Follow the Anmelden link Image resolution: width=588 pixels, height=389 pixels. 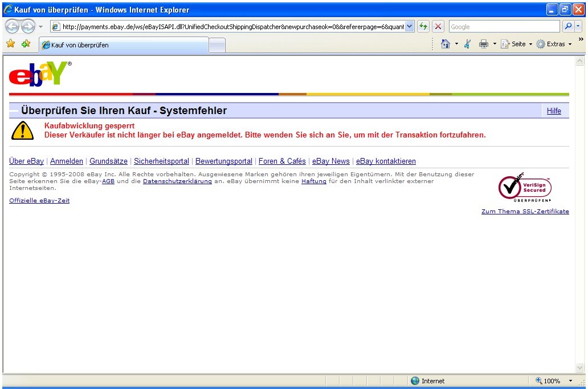(66, 161)
